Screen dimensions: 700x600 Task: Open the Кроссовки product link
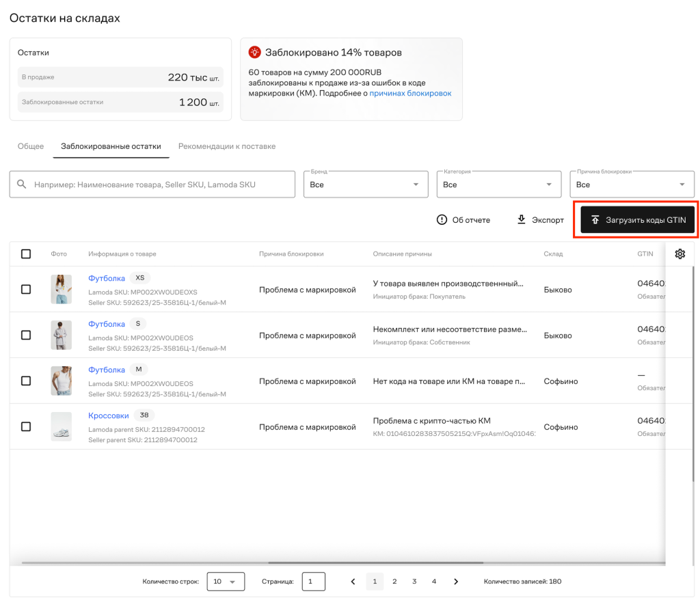[109, 415]
